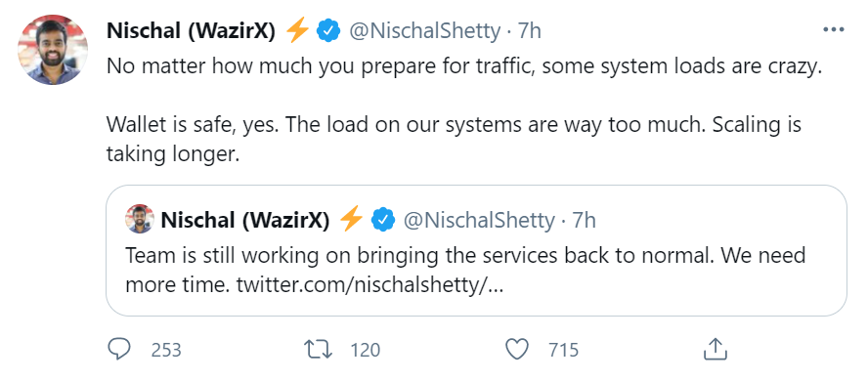Open small avatar in quoted tweet
868x381 pixels.
click(140, 219)
